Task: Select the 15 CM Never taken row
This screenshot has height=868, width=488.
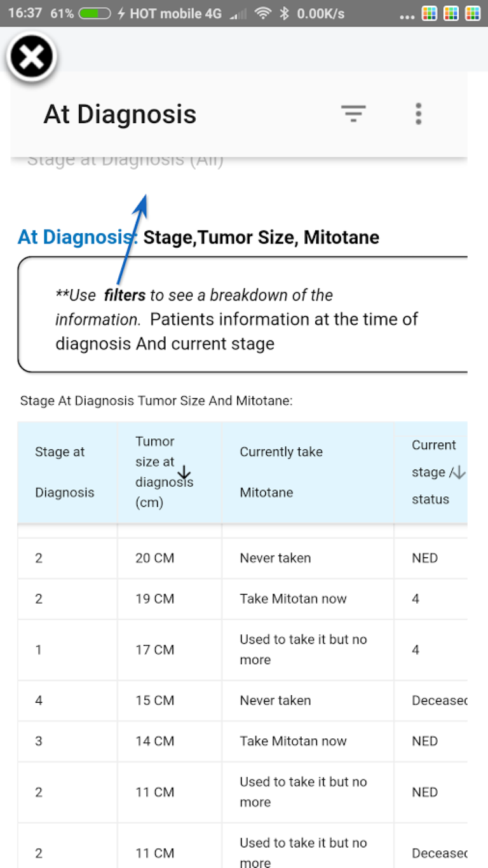Action: [243, 700]
